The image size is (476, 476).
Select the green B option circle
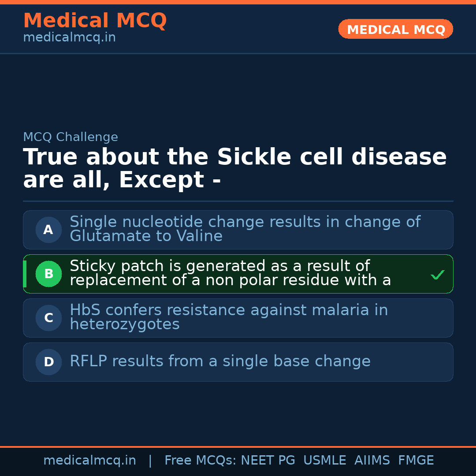pyautogui.click(x=48, y=274)
